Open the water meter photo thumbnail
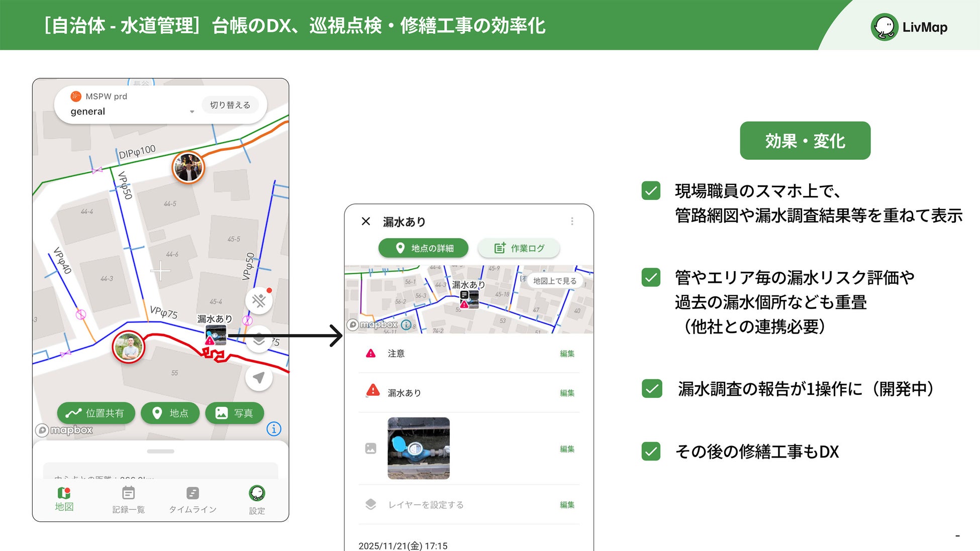 [x=418, y=448]
